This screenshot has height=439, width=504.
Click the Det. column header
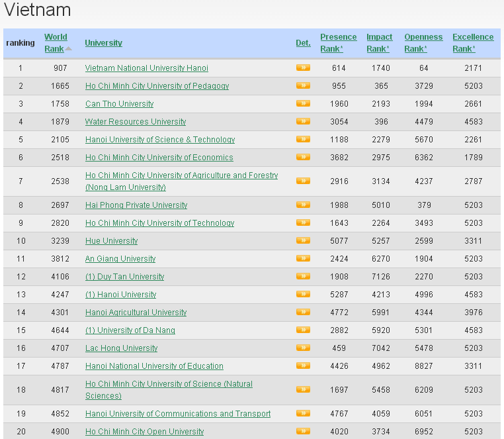(303, 43)
